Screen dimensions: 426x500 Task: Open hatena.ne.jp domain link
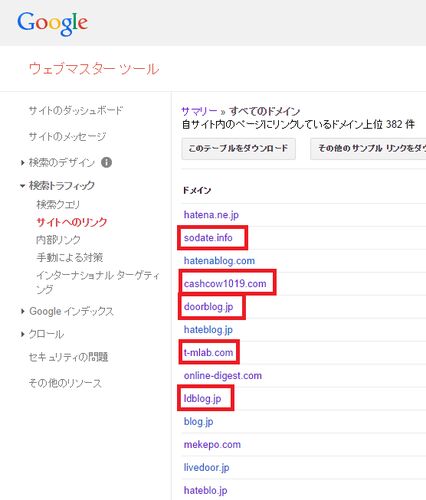coord(211,215)
